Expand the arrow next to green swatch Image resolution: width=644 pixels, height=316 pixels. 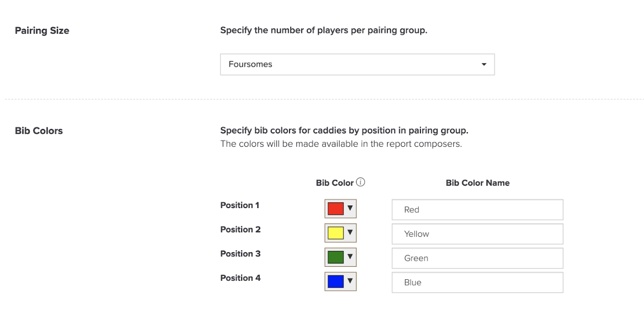pos(350,257)
